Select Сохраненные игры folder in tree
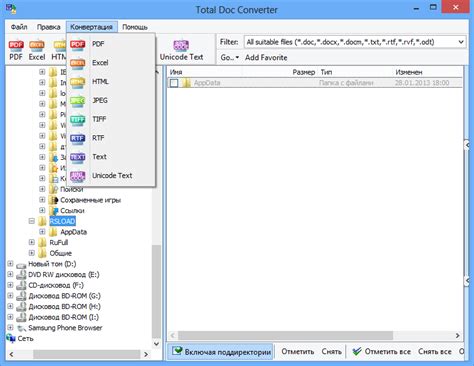The image size is (474, 366). (90, 200)
